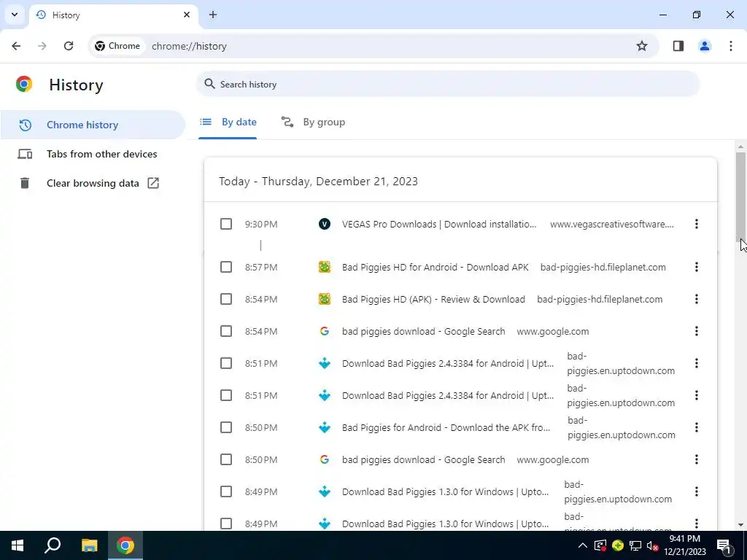This screenshot has height=560, width=747.
Task: Open the profile avatar menu
Action: click(705, 46)
